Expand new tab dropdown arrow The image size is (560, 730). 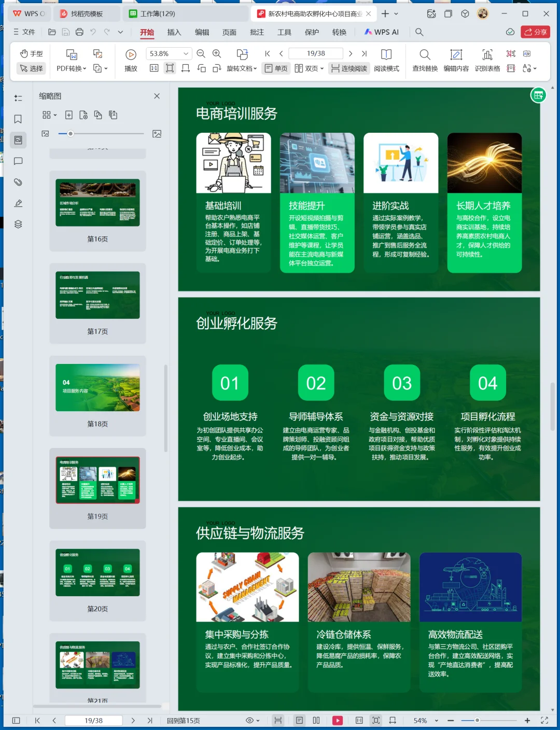[397, 13]
